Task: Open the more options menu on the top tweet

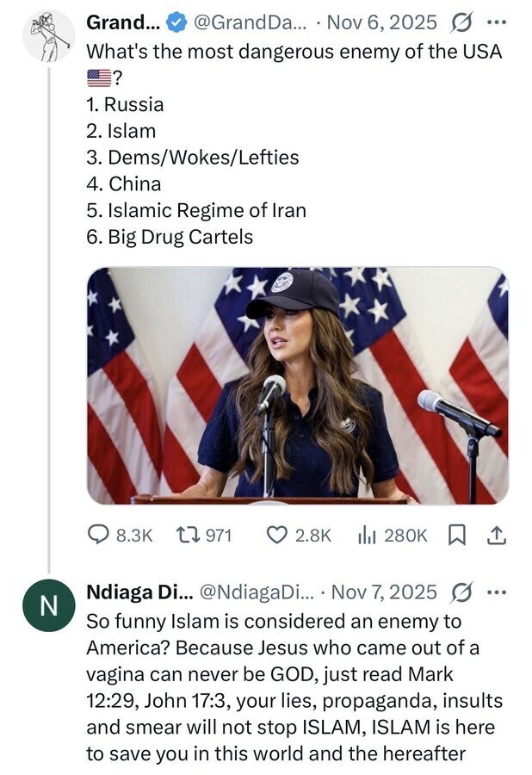Action: click(x=498, y=22)
